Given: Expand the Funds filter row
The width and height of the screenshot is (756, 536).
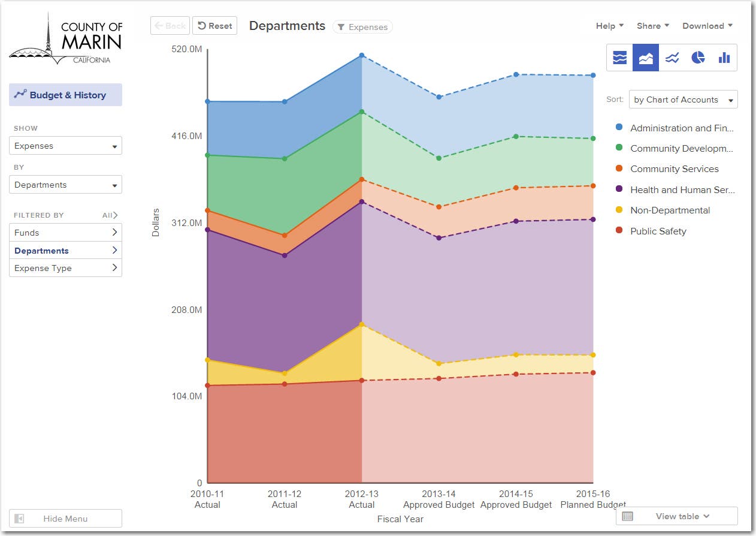Looking at the screenshot, I should (x=65, y=233).
